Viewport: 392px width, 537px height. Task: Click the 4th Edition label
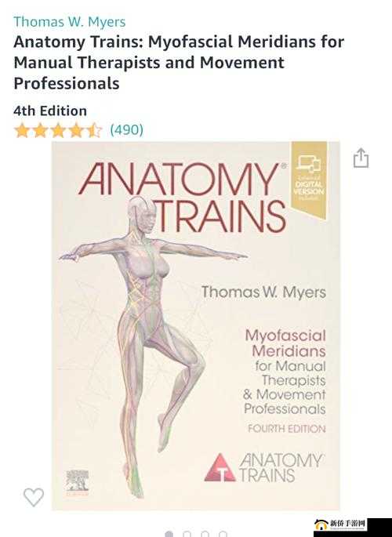pos(50,111)
